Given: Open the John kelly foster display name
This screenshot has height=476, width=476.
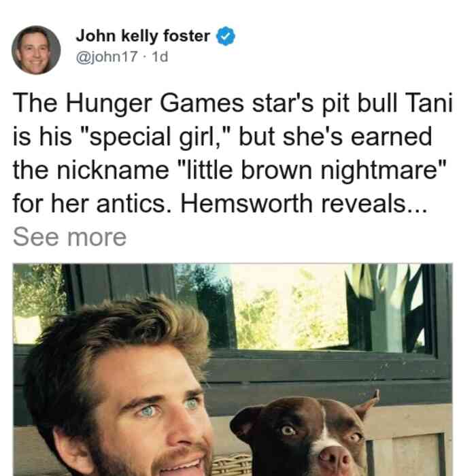Looking at the screenshot, I should pyautogui.click(x=143, y=36).
